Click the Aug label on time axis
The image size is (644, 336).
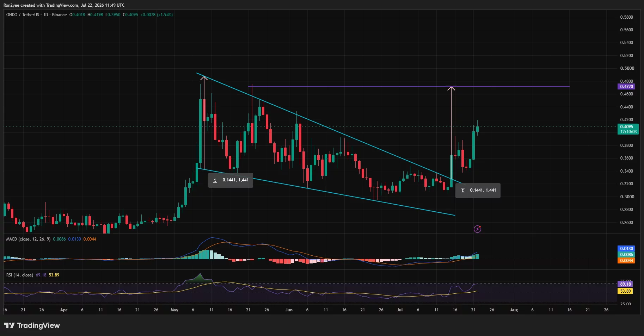coord(514,310)
